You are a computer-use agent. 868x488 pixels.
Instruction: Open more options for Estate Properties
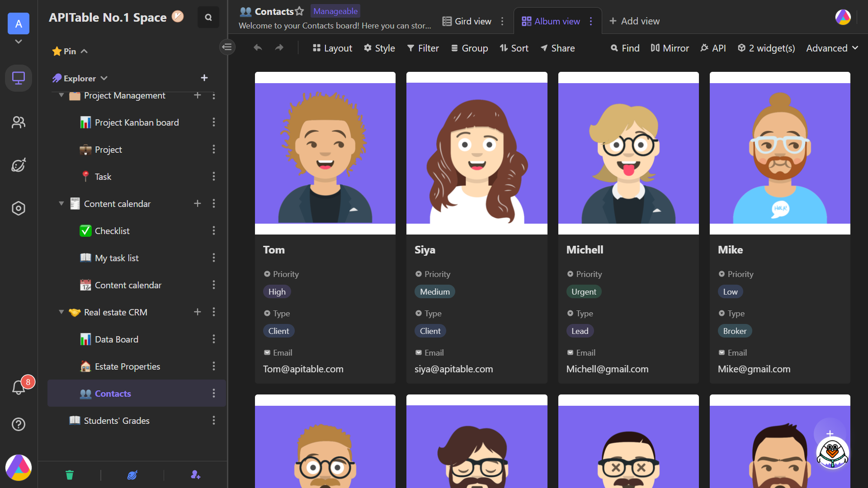pos(214,366)
